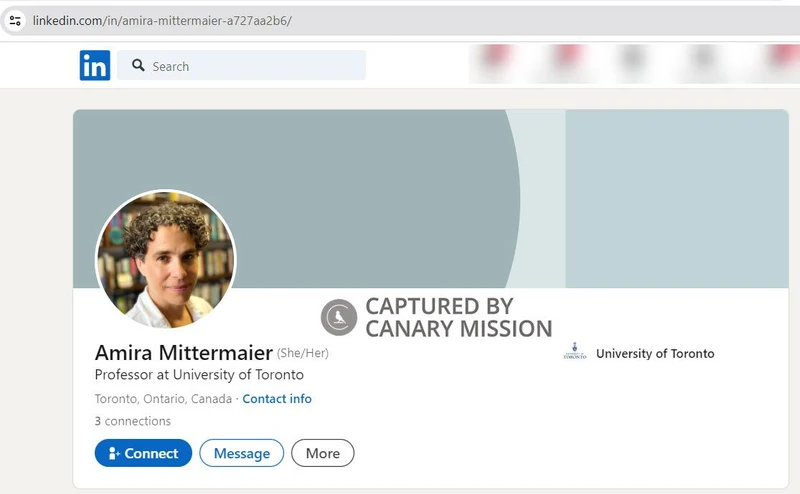Open the profile cover banner image

tap(431, 199)
